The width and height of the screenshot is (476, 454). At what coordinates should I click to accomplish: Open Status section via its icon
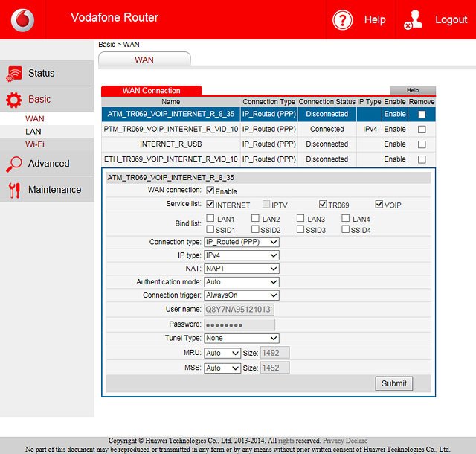click(x=14, y=73)
